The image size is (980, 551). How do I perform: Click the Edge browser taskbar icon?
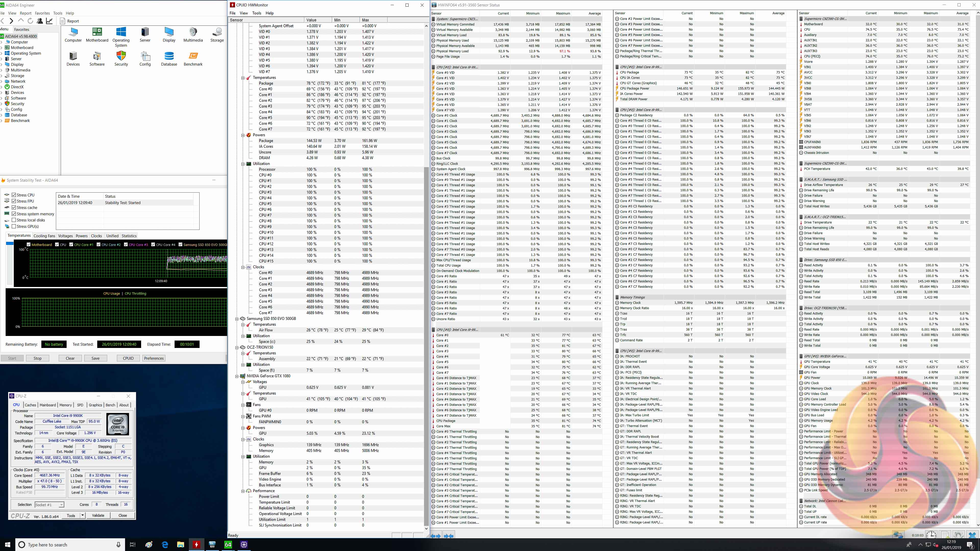pyautogui.click(x=165, y=545)
